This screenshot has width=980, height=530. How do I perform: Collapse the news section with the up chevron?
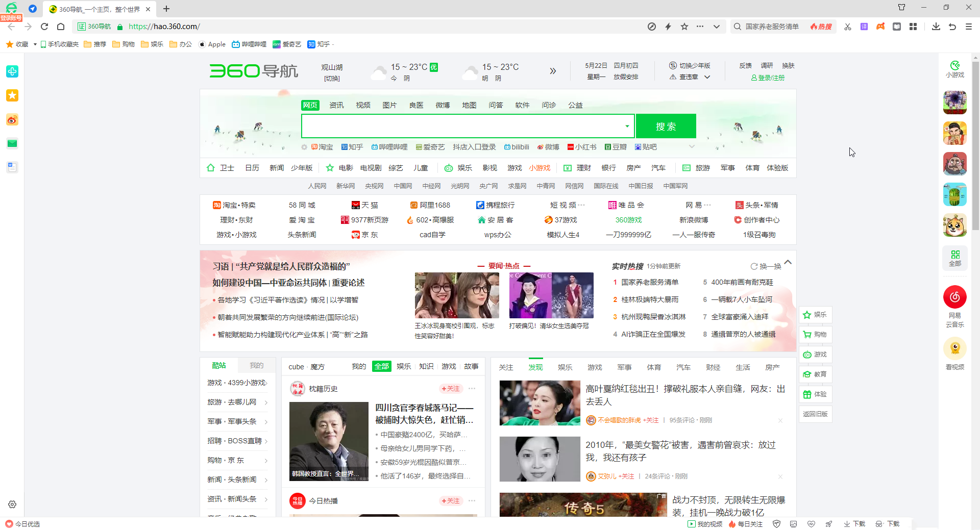[x=788, y=262]
